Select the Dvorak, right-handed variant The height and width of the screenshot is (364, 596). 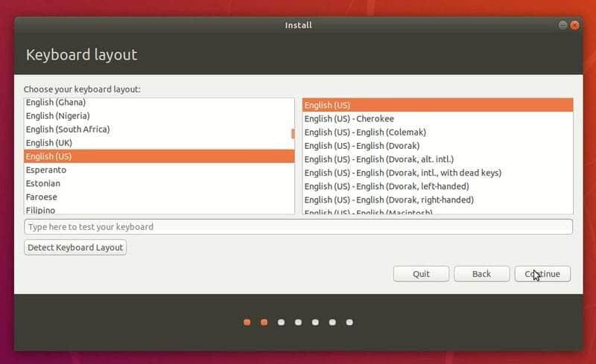click(x=389, y=199)
